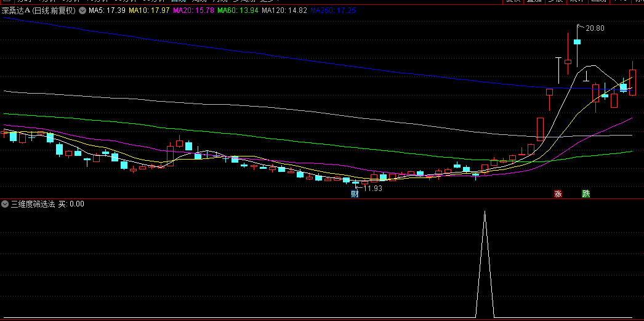Expand the 三维度筛选法 indicator panel menu arrow

click(x=5, y=203)
